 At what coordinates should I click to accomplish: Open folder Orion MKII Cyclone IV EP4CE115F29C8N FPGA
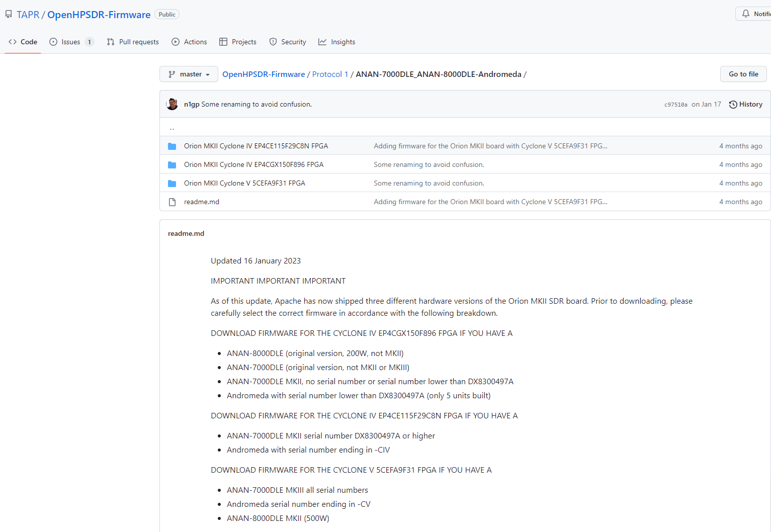click(256, 146)
